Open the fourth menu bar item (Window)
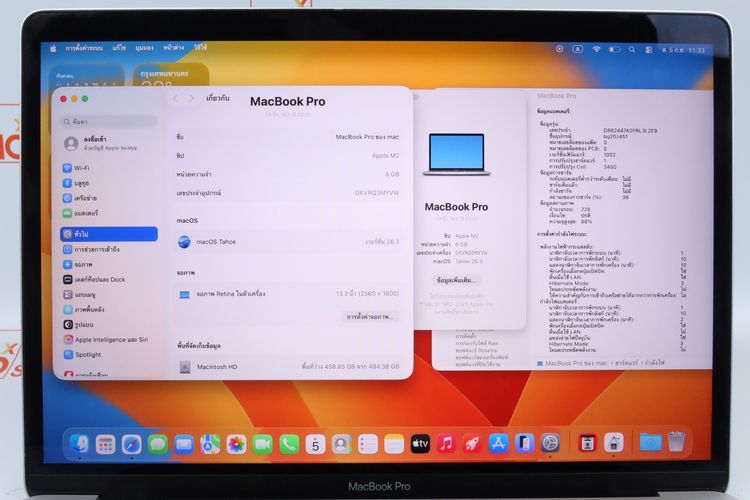Viewport: 750px width, 500px height. point(173,48)
